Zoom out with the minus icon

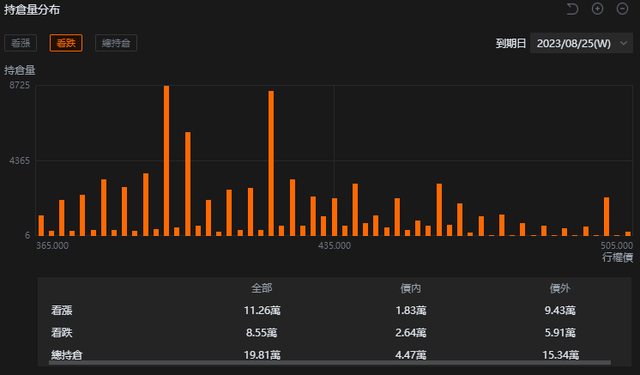622,9
